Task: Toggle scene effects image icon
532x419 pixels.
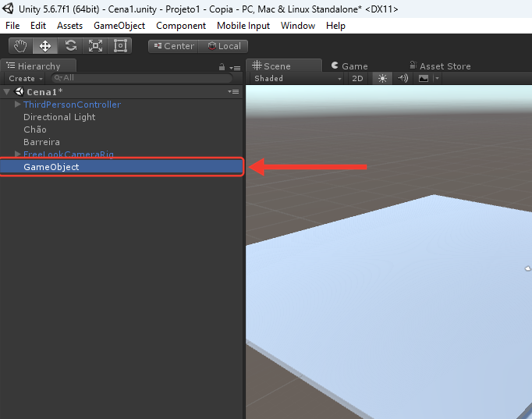Action: [424, 78]
